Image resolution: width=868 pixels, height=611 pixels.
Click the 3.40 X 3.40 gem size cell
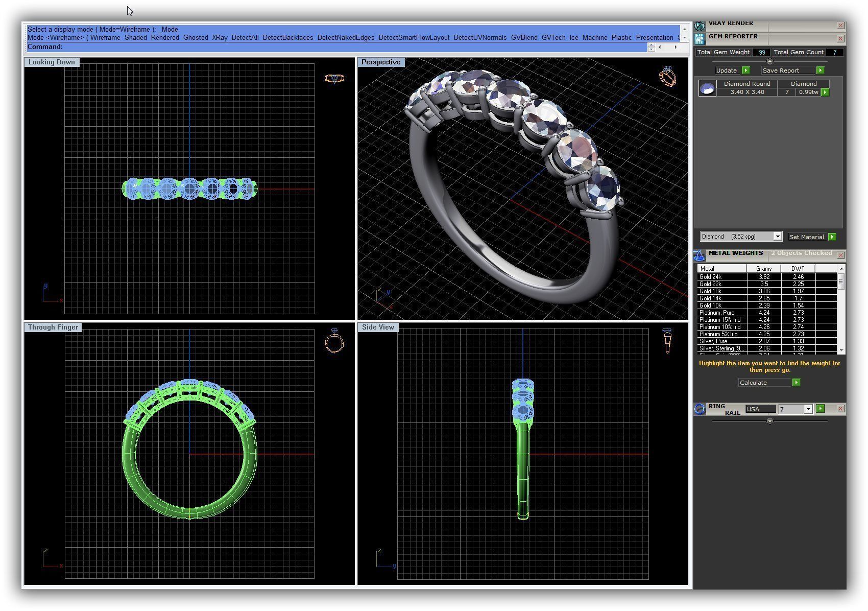point(747,92)
